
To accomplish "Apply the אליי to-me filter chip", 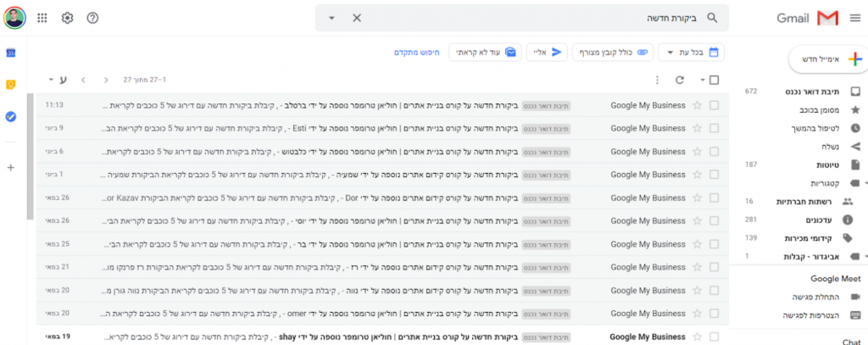I will point(547,52).
